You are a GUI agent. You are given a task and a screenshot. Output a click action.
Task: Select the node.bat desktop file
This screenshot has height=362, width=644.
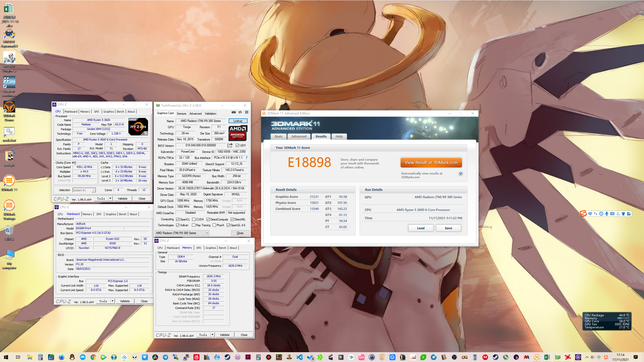point(9,134)
